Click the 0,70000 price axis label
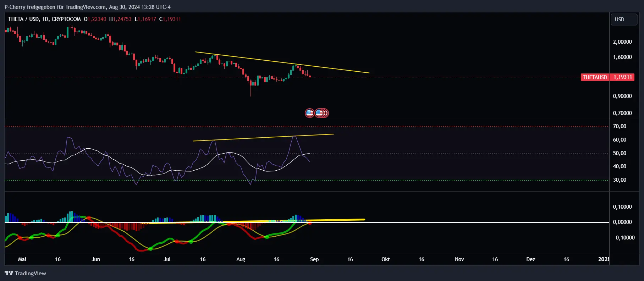Image resolution: width=644 pixels, height=281 pixels. 622,113
